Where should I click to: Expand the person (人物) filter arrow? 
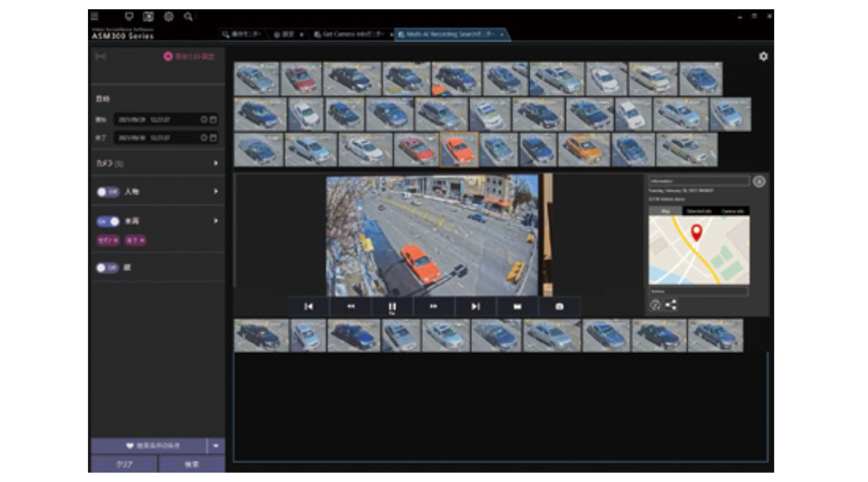[x=216, y=192]
